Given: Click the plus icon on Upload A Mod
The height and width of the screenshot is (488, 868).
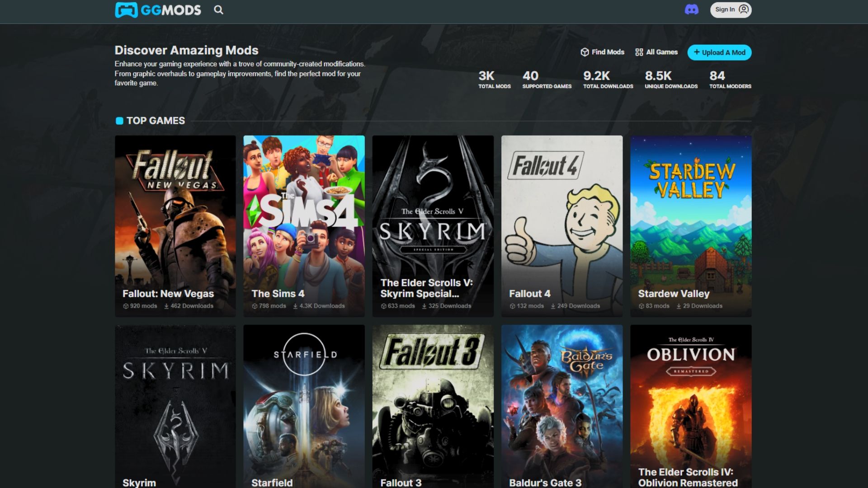Looking at the screenshot, I should (x=696, y=52).
